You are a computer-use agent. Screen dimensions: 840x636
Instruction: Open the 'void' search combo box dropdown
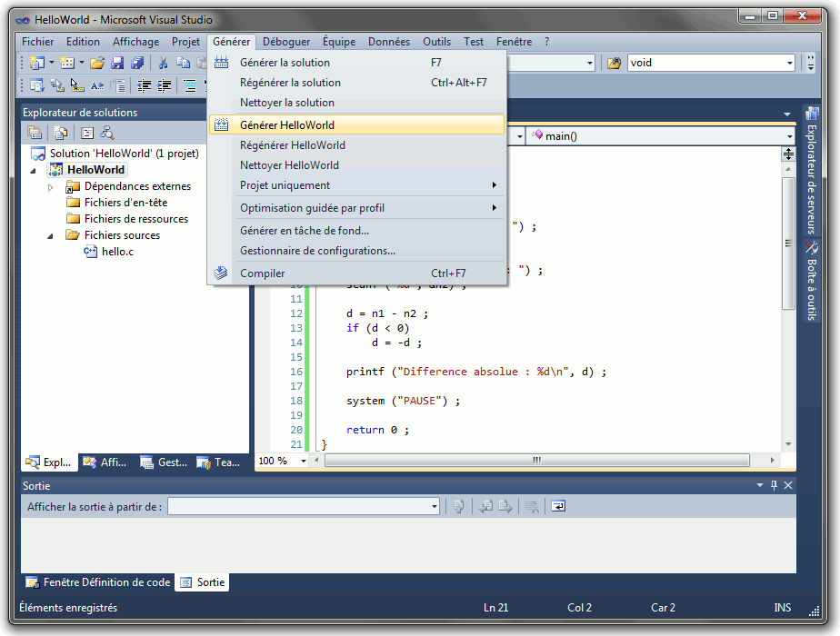click(x=790, y=64)
